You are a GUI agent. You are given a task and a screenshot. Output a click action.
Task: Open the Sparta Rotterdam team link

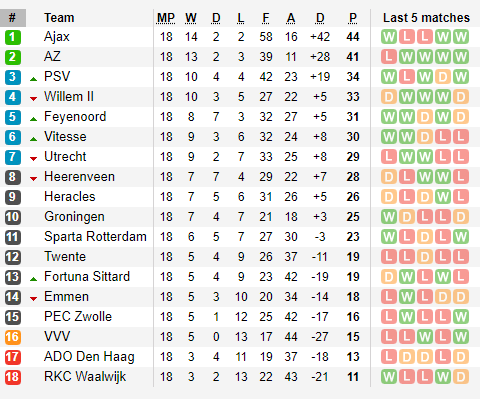coord(95,237)
